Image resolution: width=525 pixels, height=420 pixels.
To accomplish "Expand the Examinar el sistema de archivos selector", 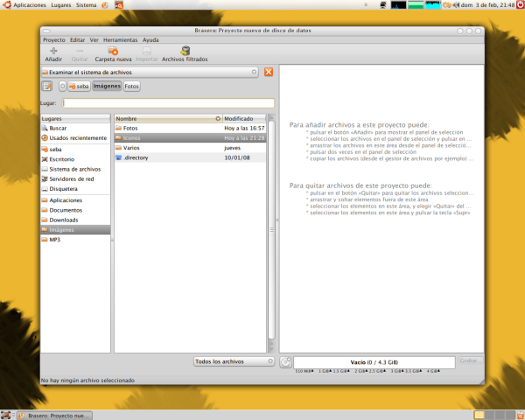I will pos(150,72).
